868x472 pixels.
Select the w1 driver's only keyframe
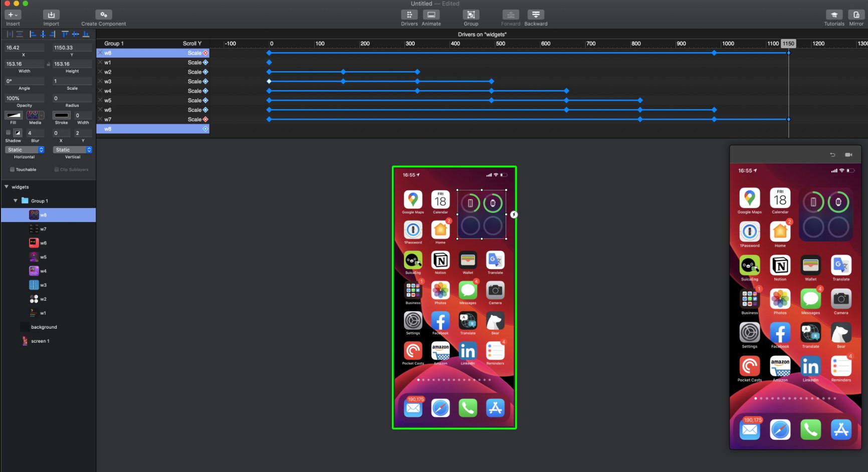point(269,62)
